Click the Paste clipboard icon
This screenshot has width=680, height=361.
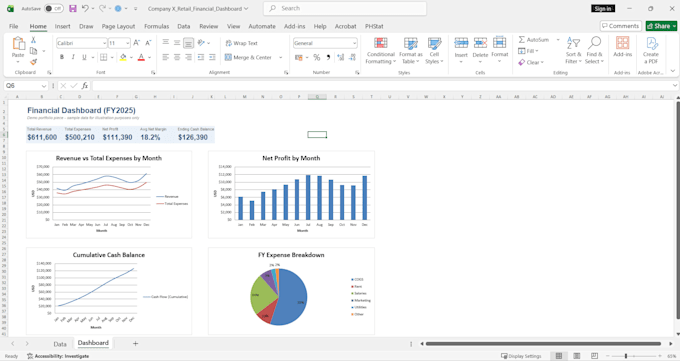18,43
